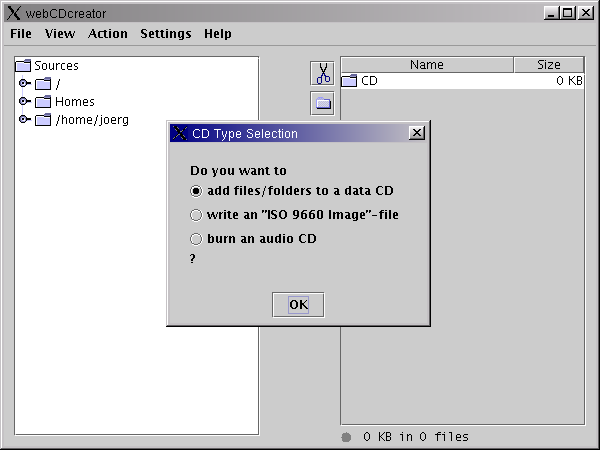Close the webCDcreator main window
The image size is (600, 450).
(x=585, y=13)
